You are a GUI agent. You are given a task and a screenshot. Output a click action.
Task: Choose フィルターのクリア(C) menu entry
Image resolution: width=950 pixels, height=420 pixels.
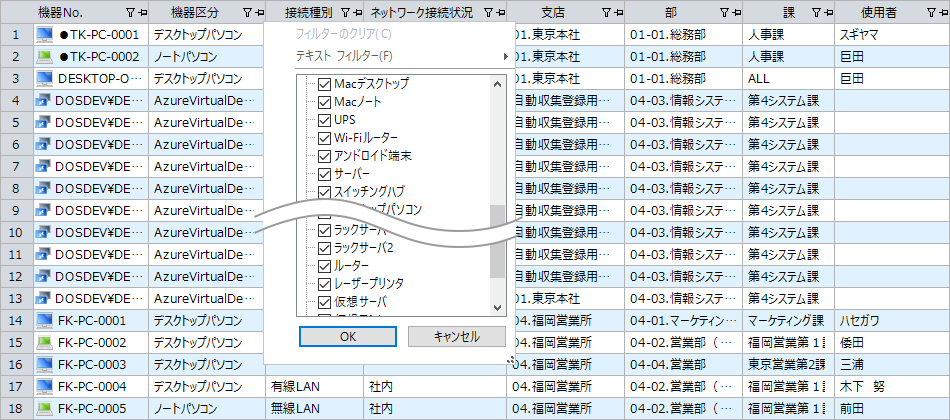(x=343, y=33)
